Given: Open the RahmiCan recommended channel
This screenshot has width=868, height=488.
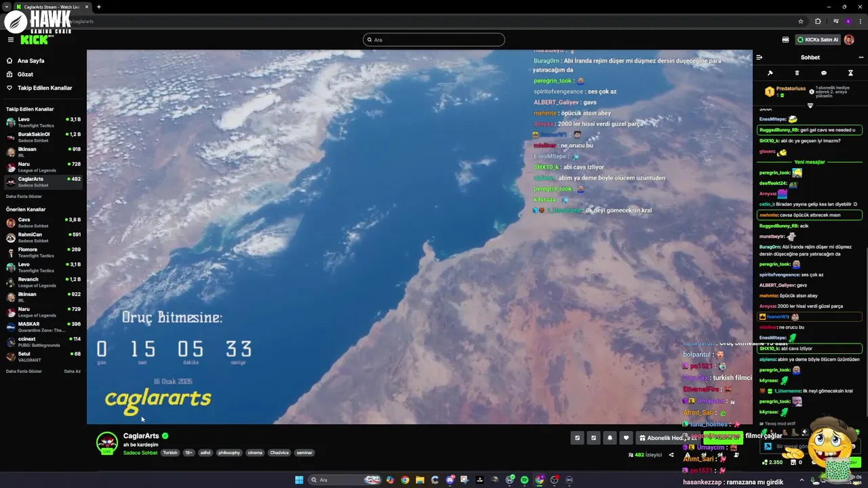Looking at the screenshot, I should pyautogui.click(x=43, y=237).
